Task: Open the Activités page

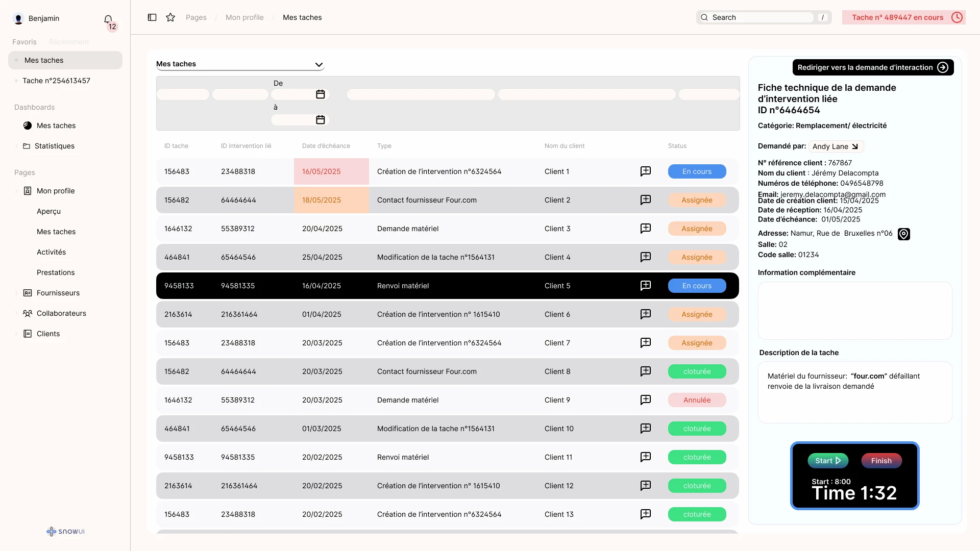Action: 51,252
